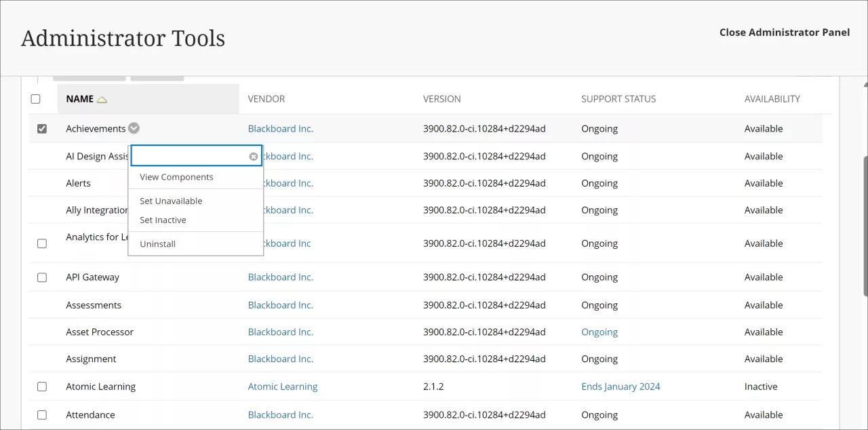Sort the table by the NAME column arrow
This screenshot has height=430, width=868.
pos(102,98)
